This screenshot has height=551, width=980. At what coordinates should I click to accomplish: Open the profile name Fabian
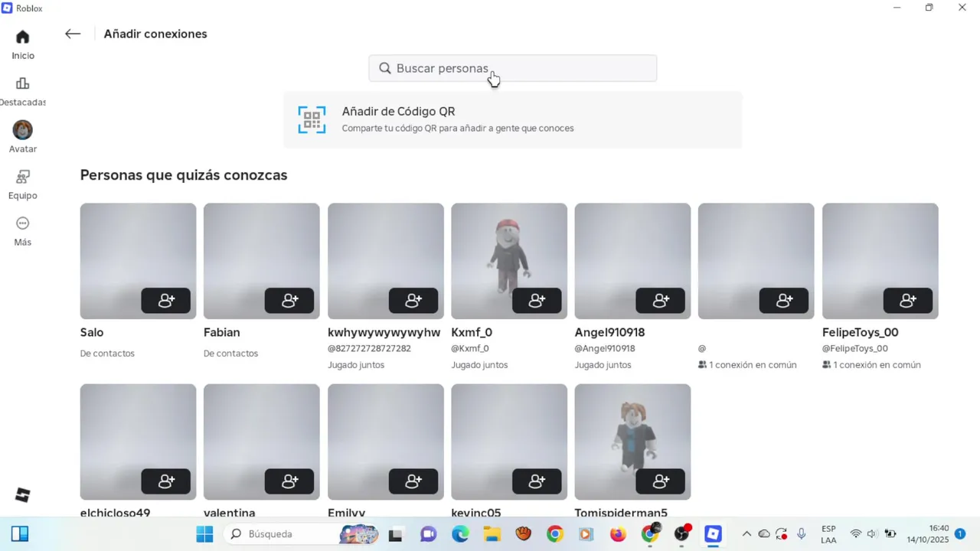222,332
